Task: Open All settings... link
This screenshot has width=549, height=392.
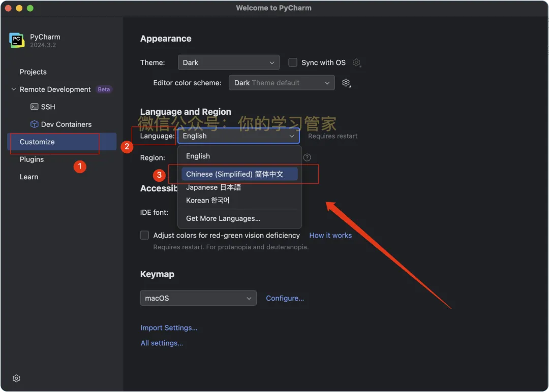Action: (x=162, y=343)
